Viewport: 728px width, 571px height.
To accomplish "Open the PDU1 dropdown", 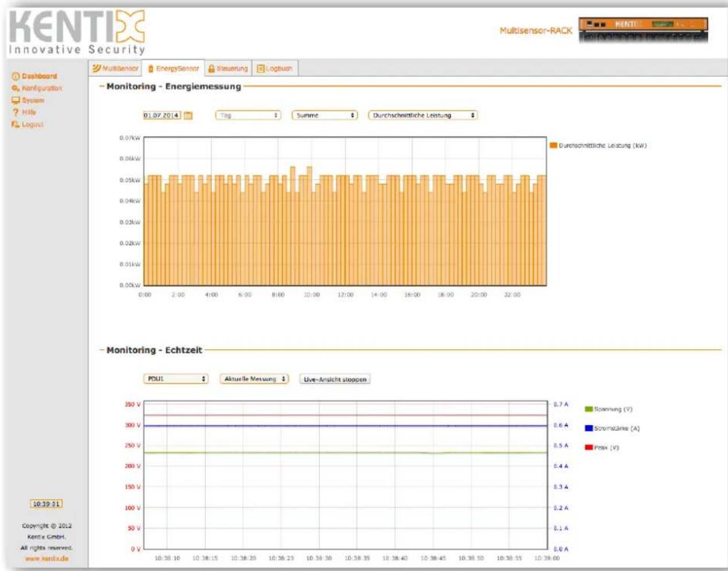I will [176, 379].
